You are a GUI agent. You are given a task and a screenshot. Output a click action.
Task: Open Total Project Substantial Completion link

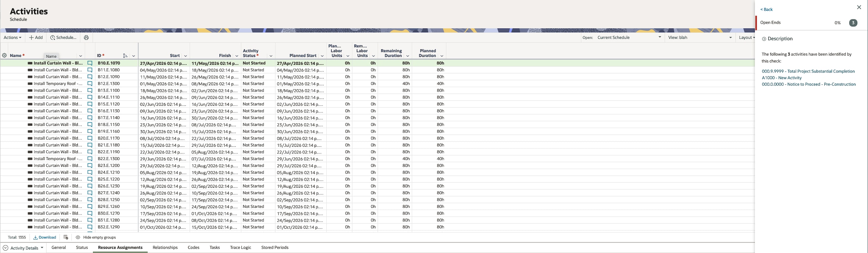[808, 71]
